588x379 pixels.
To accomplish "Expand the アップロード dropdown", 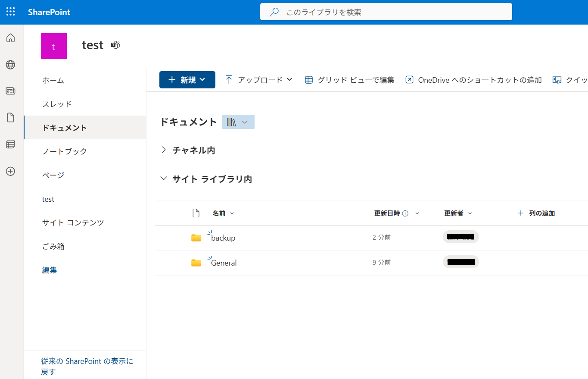I will coord(258,80).
